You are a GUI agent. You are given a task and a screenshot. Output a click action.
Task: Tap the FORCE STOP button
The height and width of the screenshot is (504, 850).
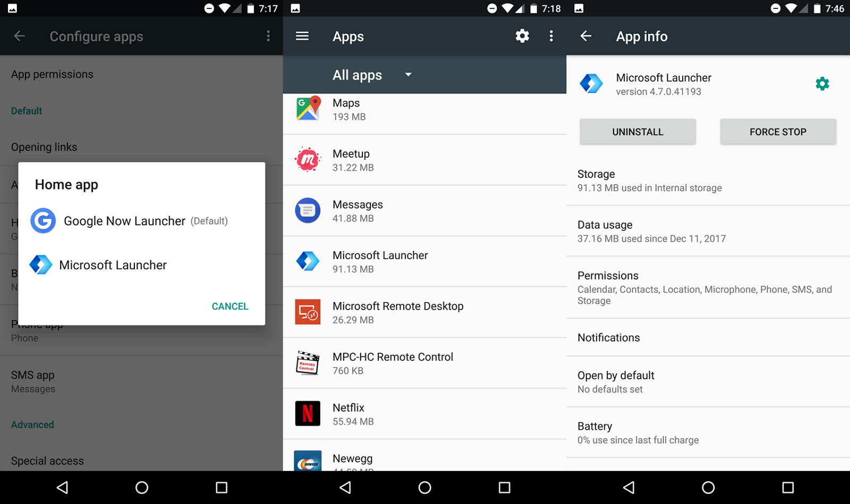pos(778,132)
